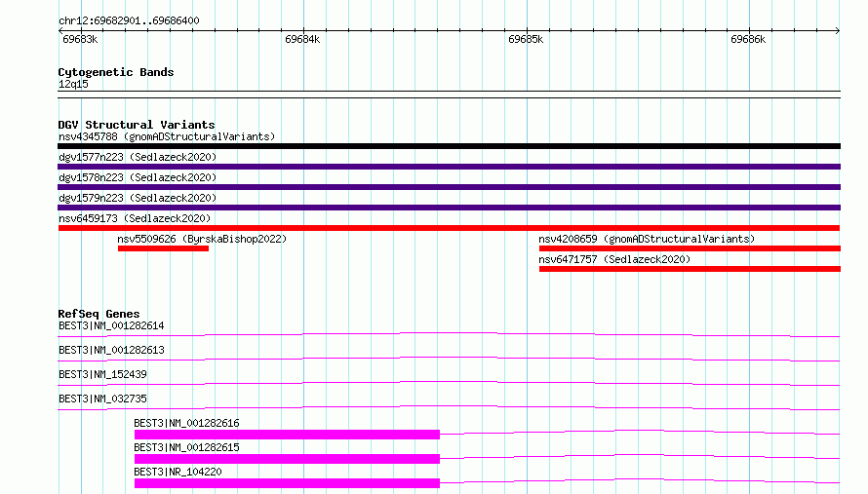868x494 pixels.
Task: Click the chr12:69682901..69686400 coordinates text
Action: (x=129, y=20)
